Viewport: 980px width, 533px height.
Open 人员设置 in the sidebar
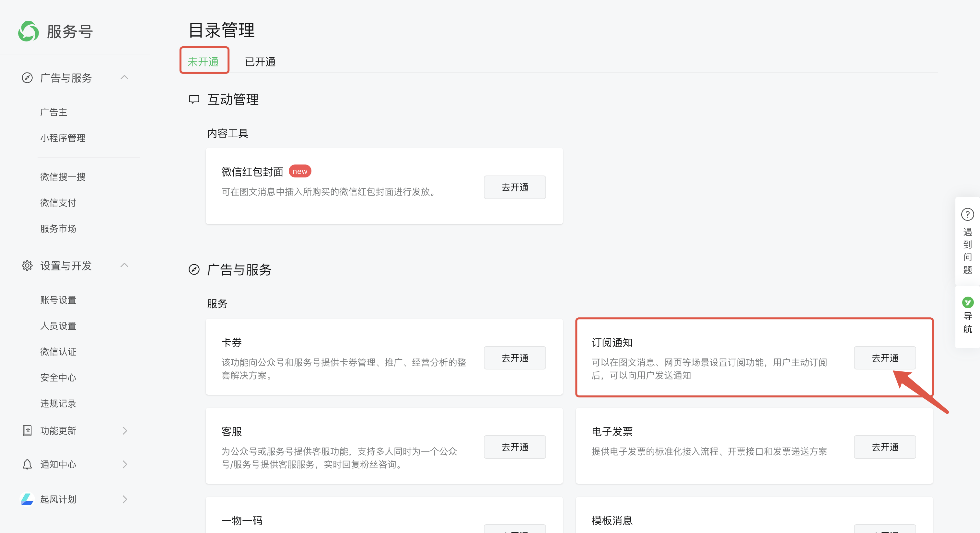coord(58,326)
